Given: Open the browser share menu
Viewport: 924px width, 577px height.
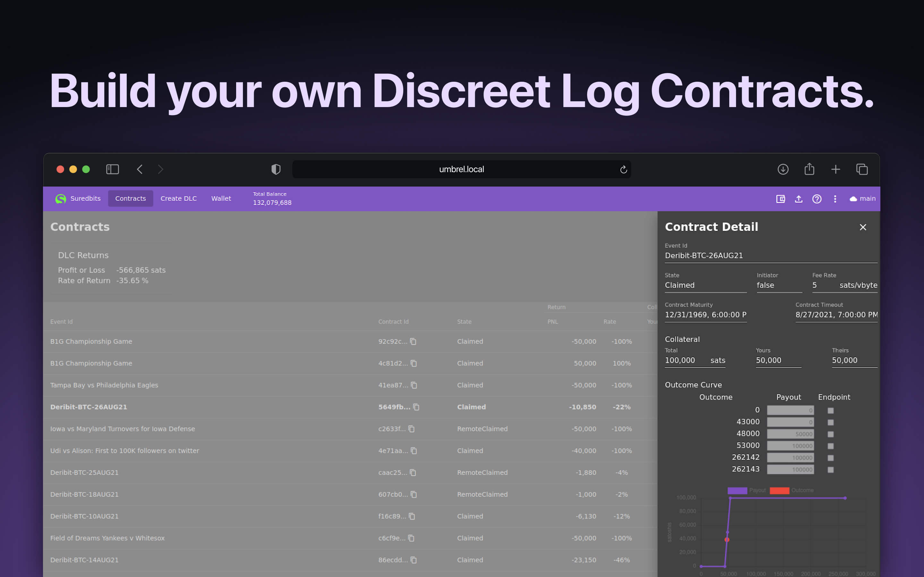Looking at the screenshot, I should [809, 170].
